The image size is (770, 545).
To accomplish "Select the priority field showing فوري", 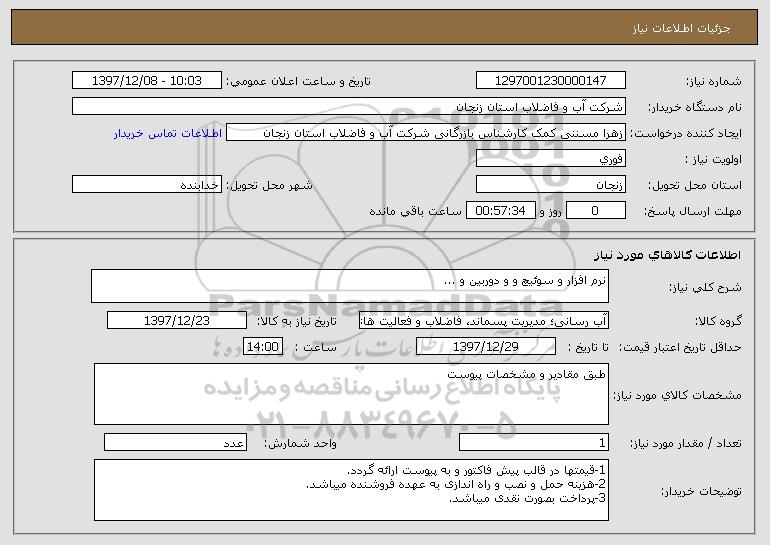I will [x=550, y=158].
